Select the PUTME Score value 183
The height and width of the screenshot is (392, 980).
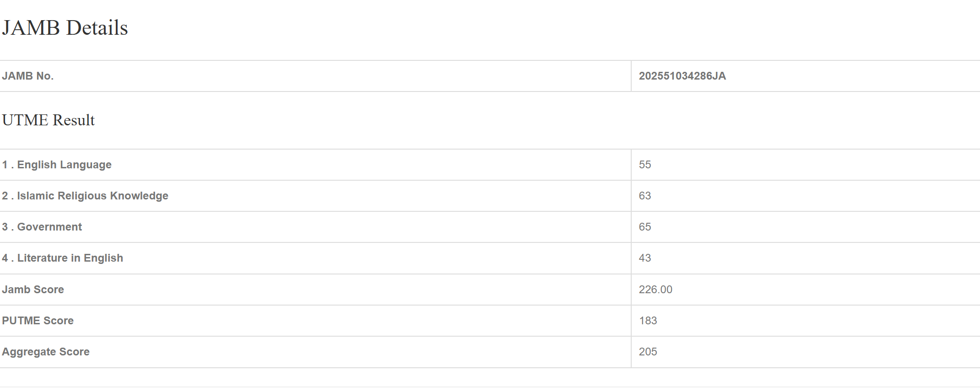(648, 321)
